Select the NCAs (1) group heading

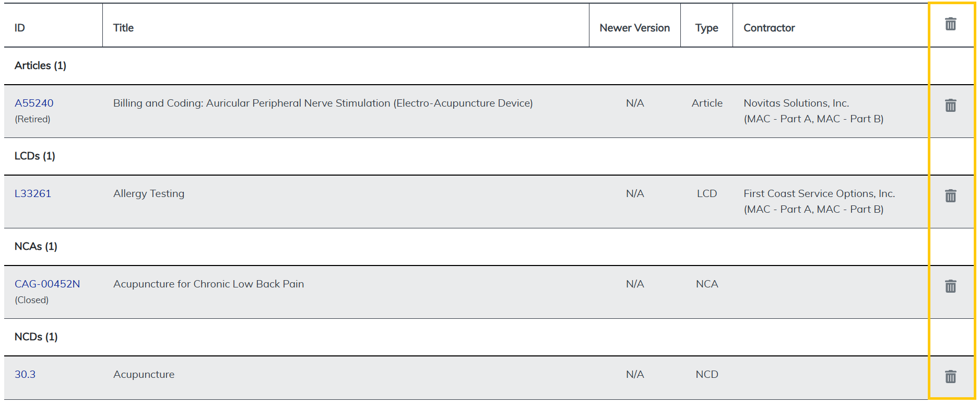click(x=36, y=246)
